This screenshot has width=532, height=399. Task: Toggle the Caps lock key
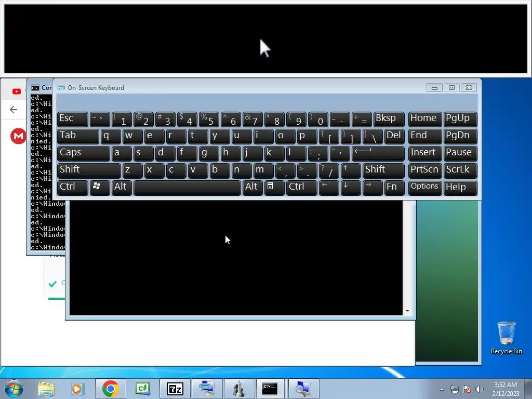pos(84,153)
